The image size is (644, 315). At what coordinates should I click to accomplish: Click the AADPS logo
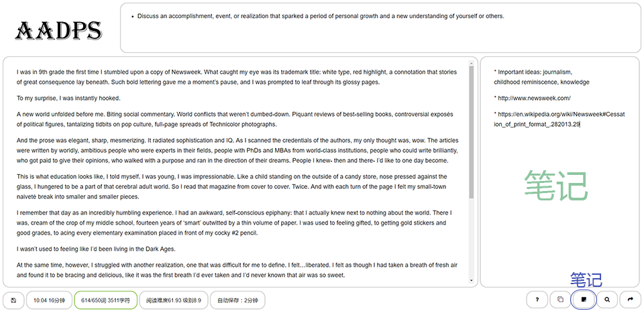[59, 31]
